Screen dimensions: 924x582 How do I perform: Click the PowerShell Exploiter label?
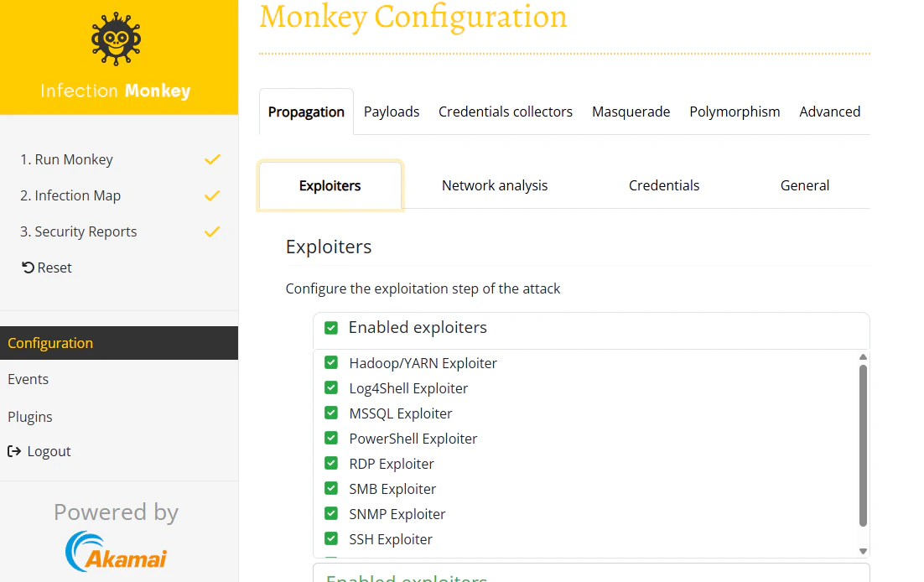413,439
